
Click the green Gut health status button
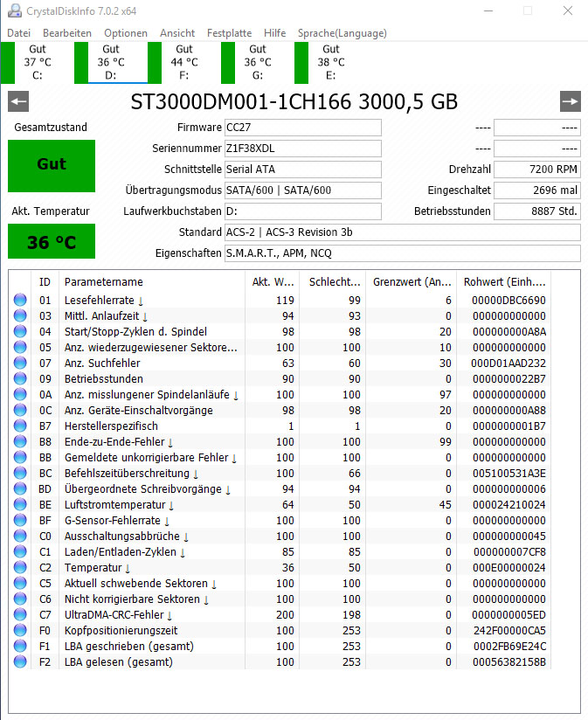coord(52,166)
